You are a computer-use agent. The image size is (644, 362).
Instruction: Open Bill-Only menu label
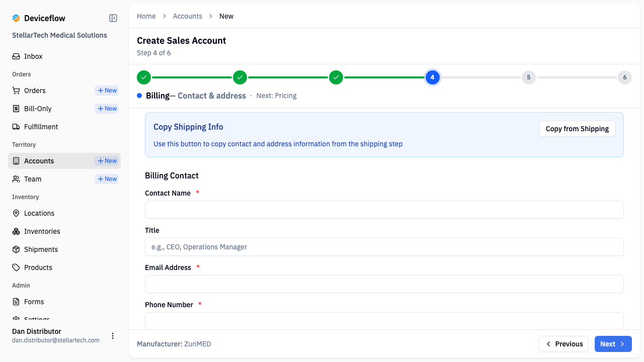(38, 109)
